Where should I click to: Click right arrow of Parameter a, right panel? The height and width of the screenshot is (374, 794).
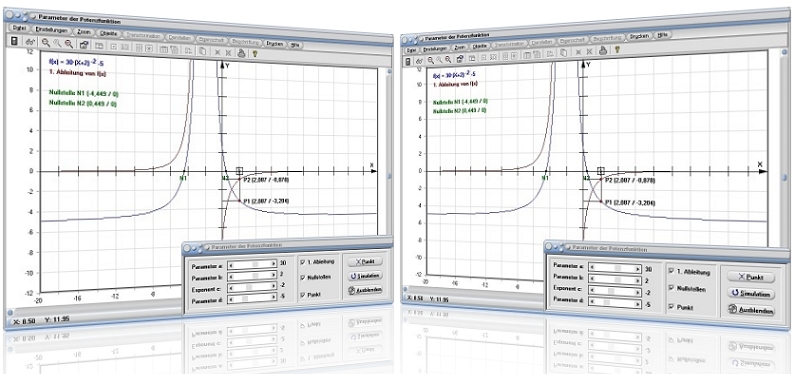[637, 269]
